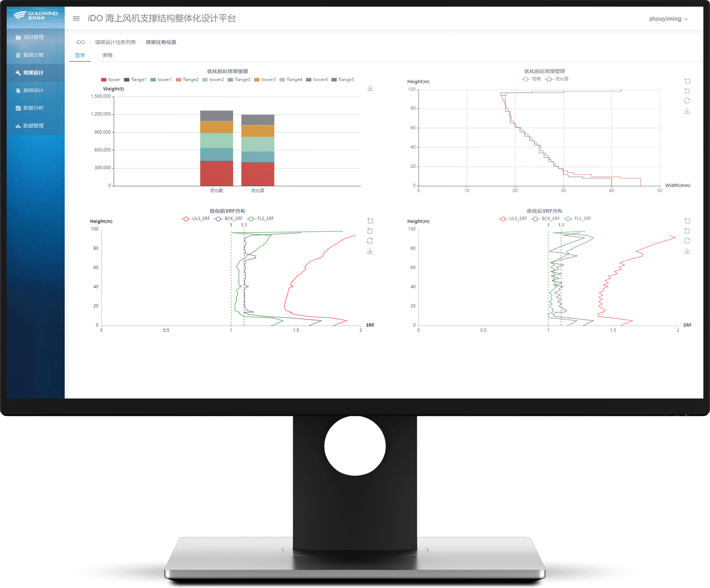Open 载荷计算 in the sidebar
Viewport: 710px width, 588px height.
coord(36,55)
